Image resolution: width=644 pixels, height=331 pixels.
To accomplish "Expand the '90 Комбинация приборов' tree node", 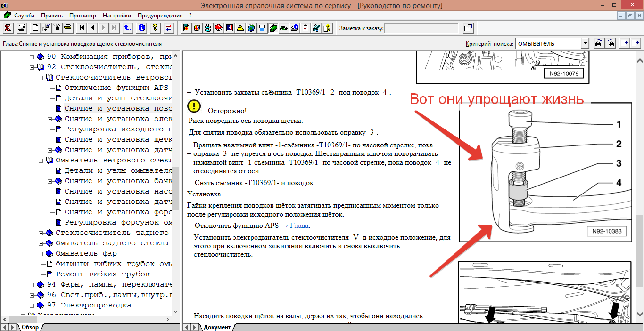I will click(33, 57).
